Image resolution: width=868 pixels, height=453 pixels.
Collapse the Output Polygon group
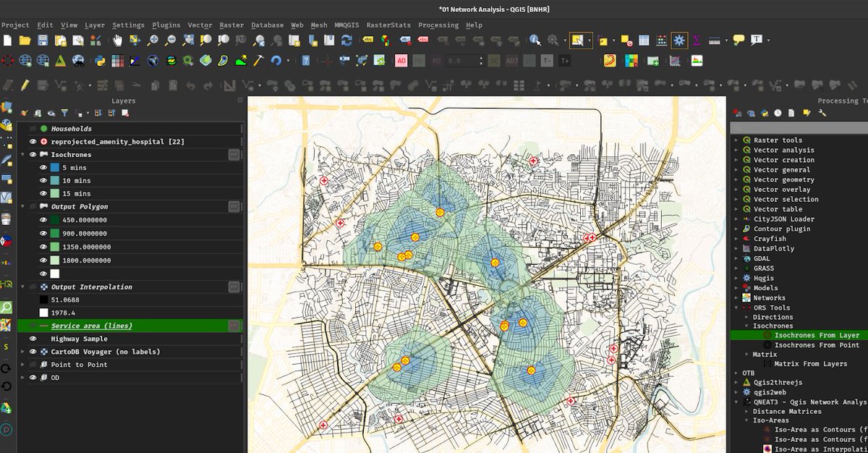click(x=22, y=206)
